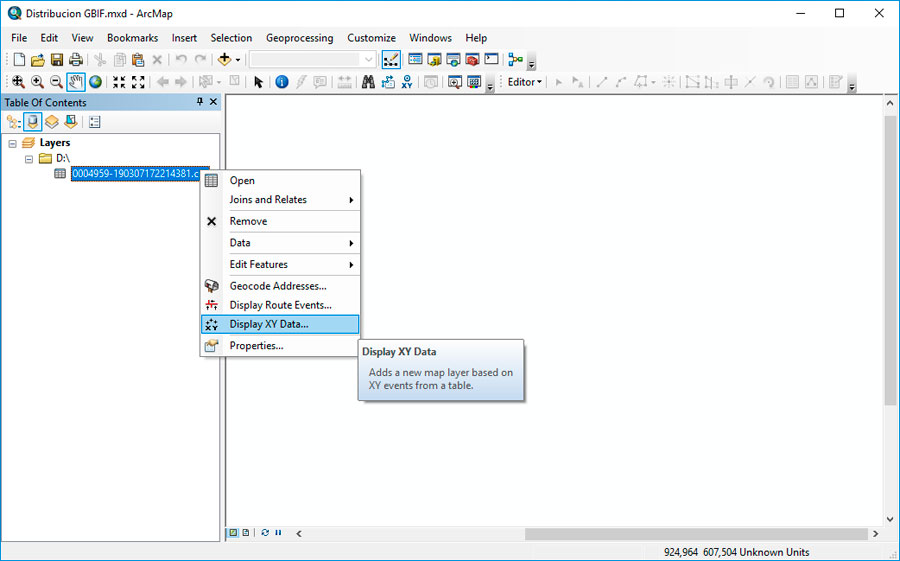
Task: Expand Tools toolbar overflow options arrow
Action: point(490,86)
